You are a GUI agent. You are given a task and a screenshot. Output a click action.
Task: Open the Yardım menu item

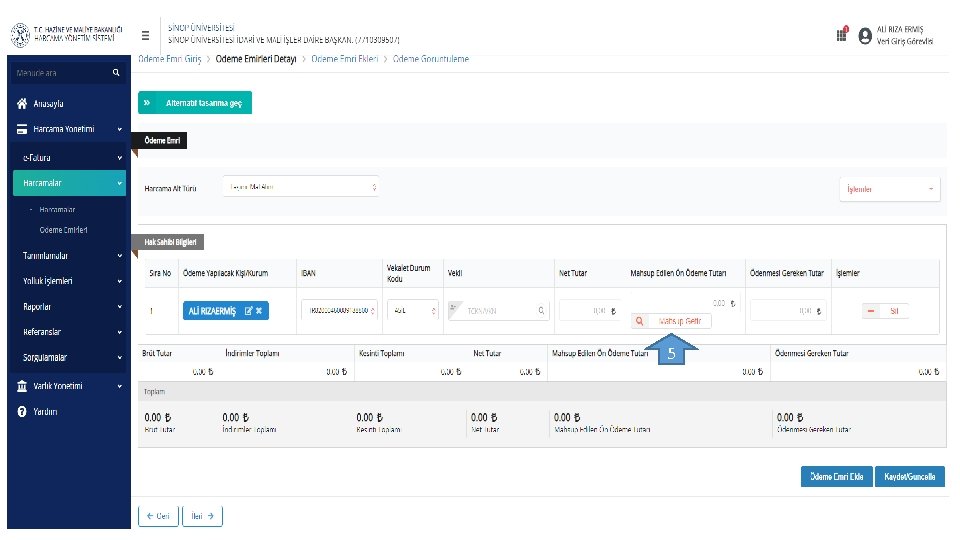[45, 411]
